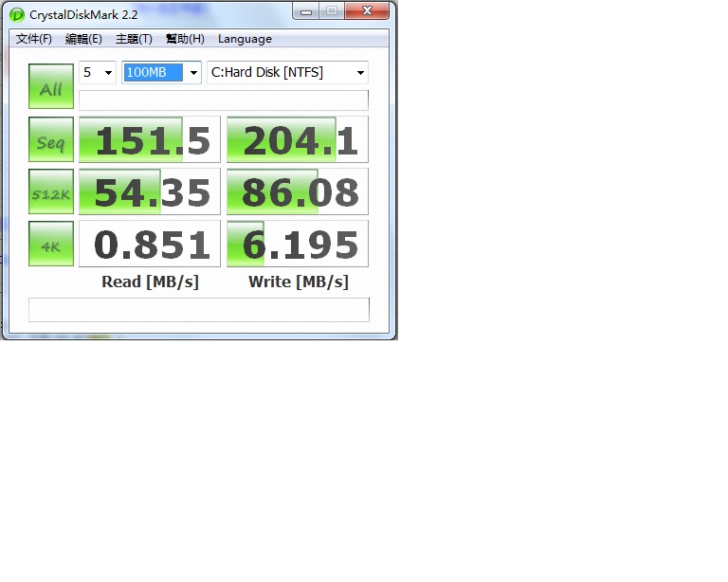Expand the 100MB test size dropdown
This screenshot has width=728, height=582.
coord(161,72)
